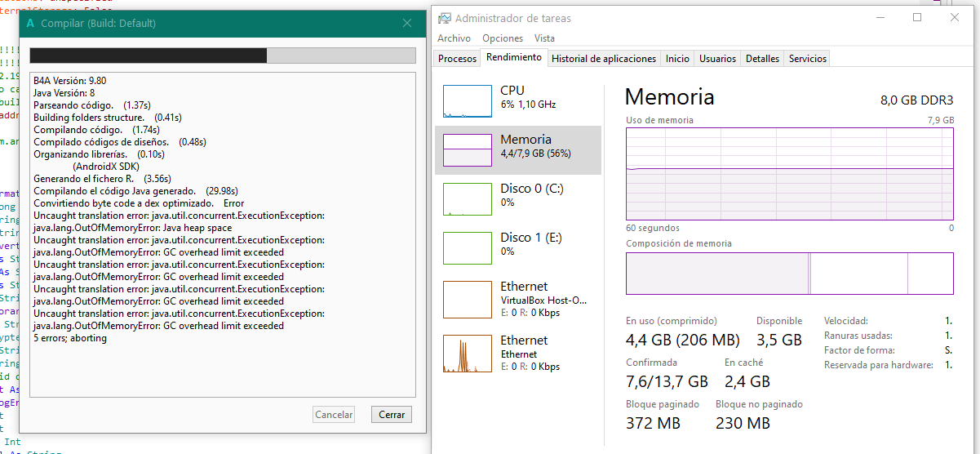Screen dimensions: 980x454
Task: Switch to the Detalles tab
Action: [763, 59]
